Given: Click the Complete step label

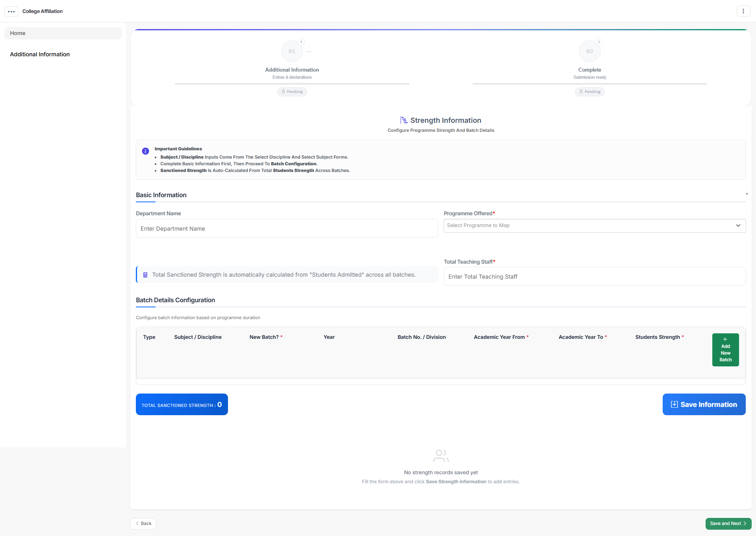Looking at the screenshot, I should (589, 70).
